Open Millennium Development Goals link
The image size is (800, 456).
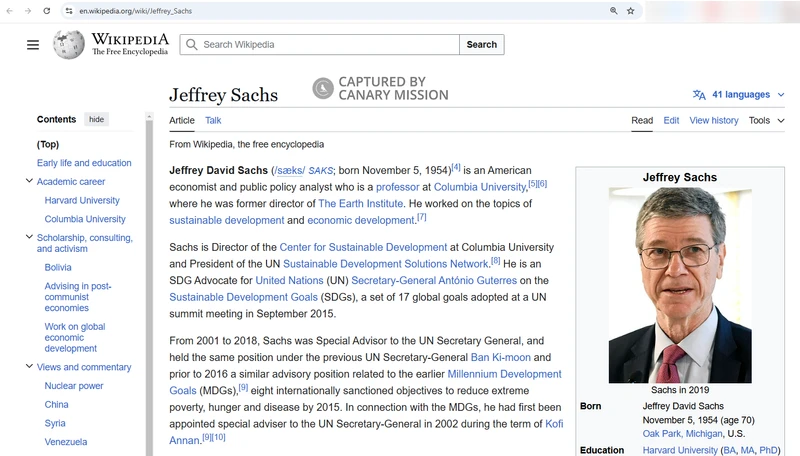click(504, 374)
